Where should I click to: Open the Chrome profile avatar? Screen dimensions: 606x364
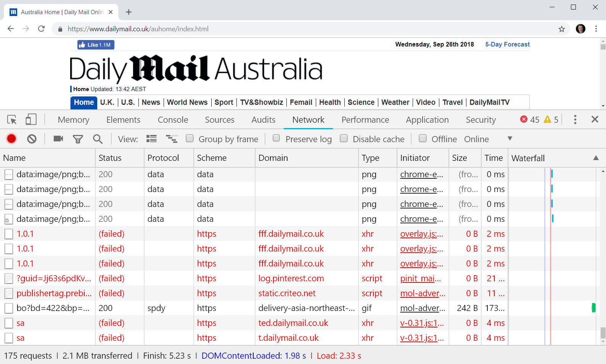[580, 29]
